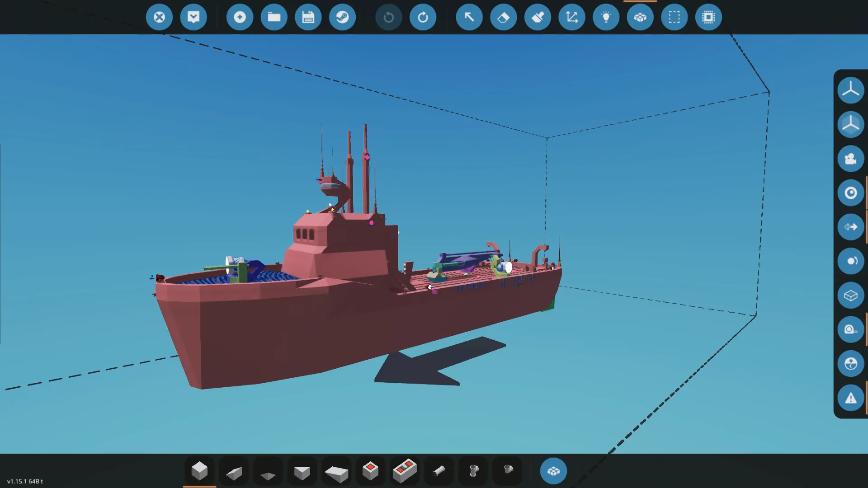868x488 pixels.
Task: Click the exit editor X button
Action: point(159,17)
